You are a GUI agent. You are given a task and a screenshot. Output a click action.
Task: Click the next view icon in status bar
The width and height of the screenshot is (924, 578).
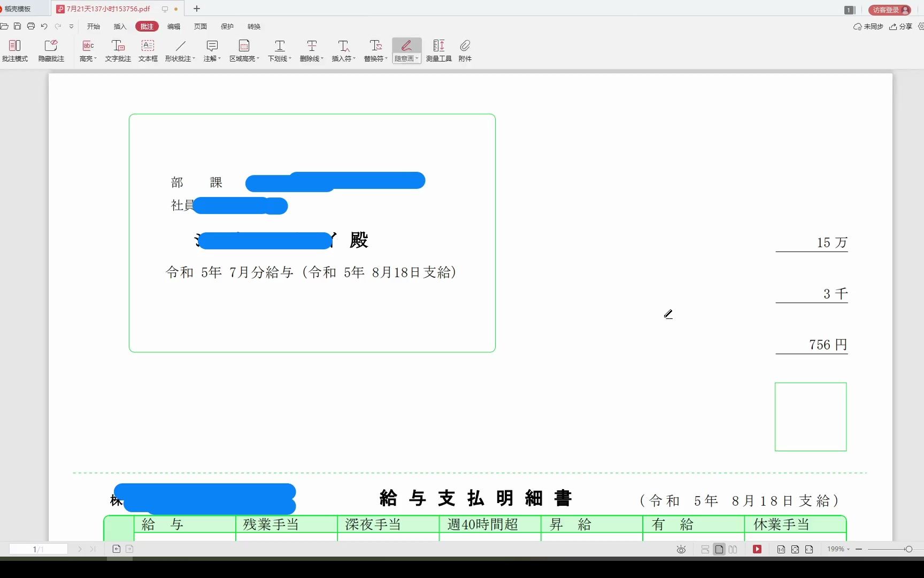tap(129, 549)
